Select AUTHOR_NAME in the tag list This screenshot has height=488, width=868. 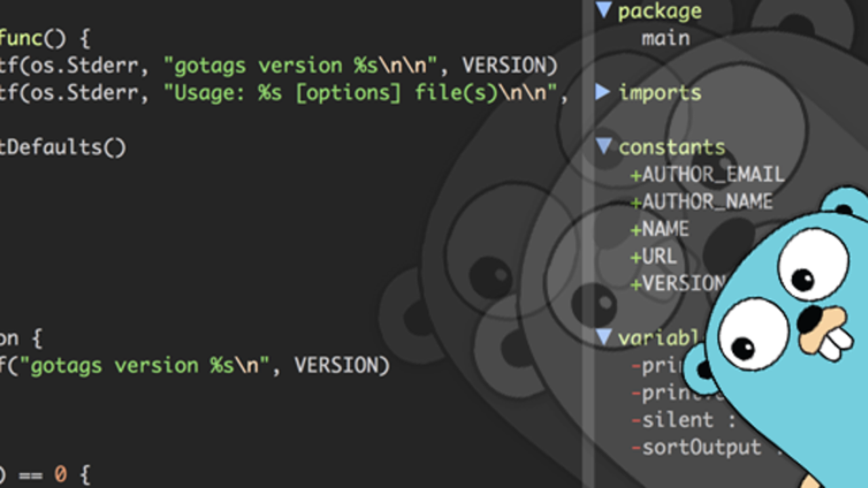707,202
